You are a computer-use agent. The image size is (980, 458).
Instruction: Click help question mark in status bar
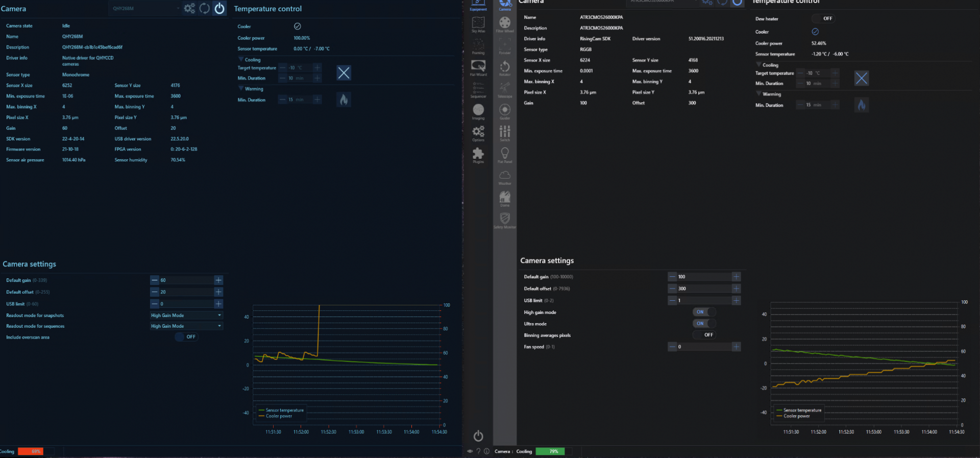tap(478, 451)
